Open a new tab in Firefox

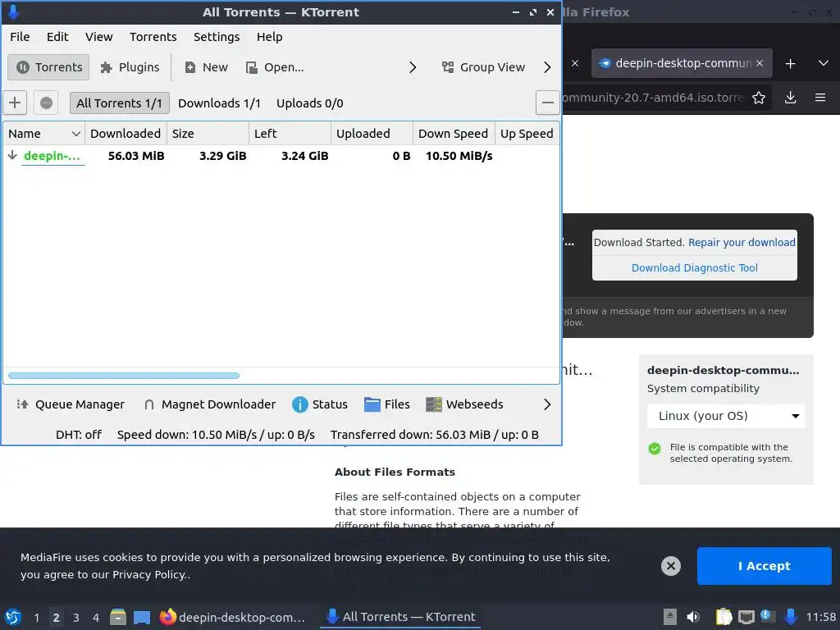click(x=790, y=63)
